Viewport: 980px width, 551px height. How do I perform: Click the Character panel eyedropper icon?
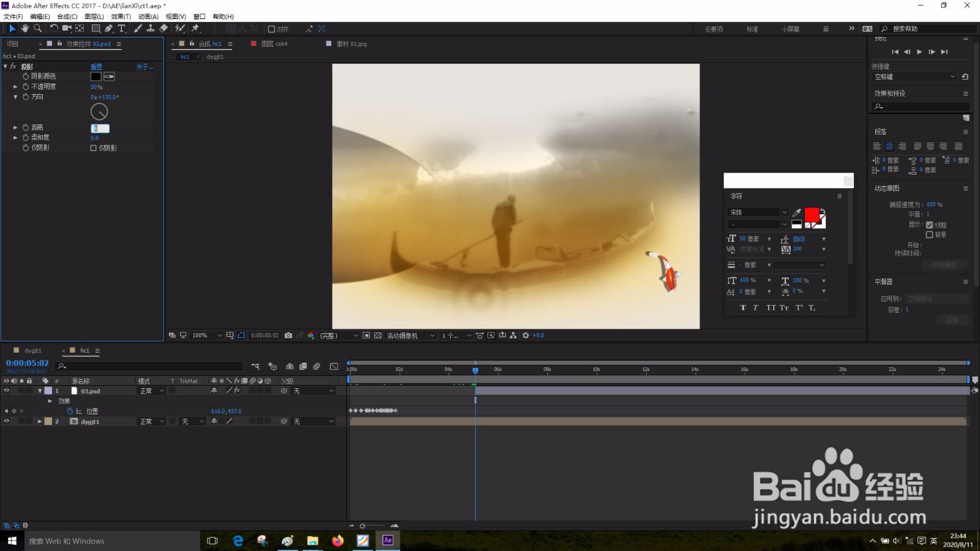click(x=797, y=212)
